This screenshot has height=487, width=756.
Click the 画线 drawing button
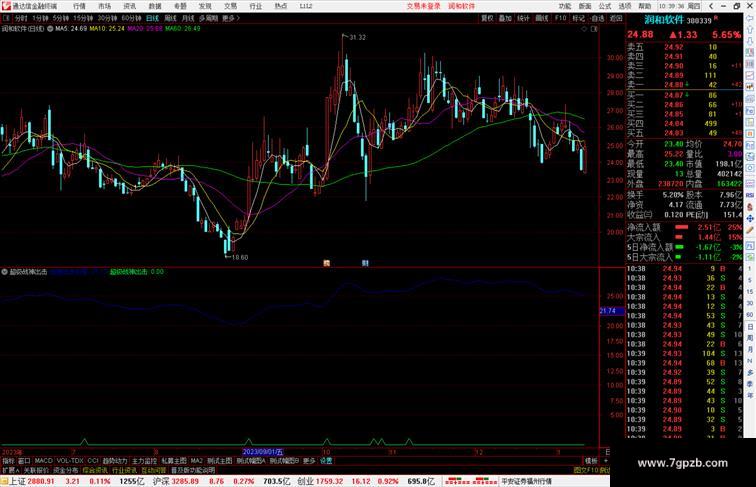point(542,18)
